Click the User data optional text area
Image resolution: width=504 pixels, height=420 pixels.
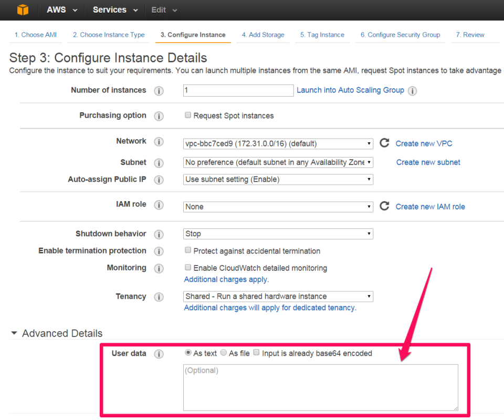[320, 387]
